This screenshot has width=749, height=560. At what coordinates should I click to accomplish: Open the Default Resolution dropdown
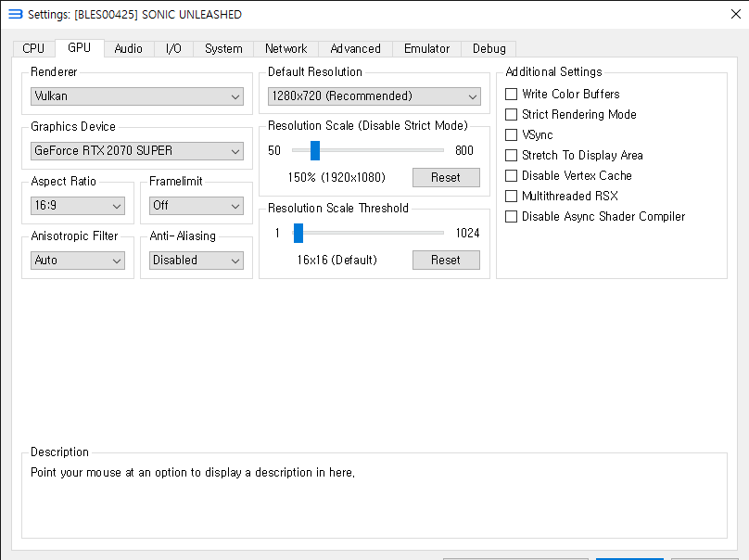(374, 96)
